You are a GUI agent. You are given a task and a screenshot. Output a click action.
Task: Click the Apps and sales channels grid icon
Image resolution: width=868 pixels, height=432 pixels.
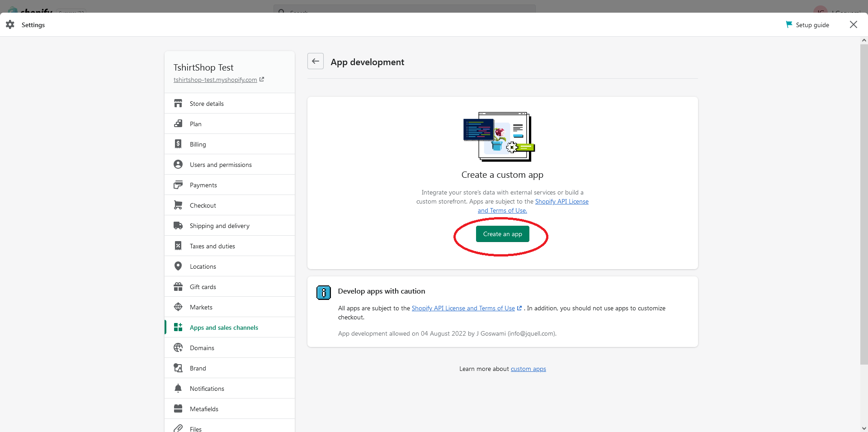click(x=178, y=327)
